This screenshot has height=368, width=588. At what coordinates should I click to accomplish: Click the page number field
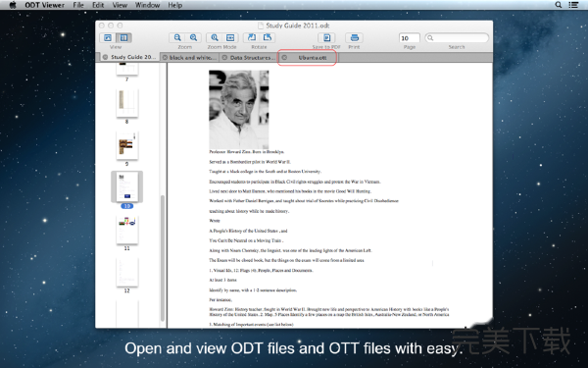click(x=409, y=38)
